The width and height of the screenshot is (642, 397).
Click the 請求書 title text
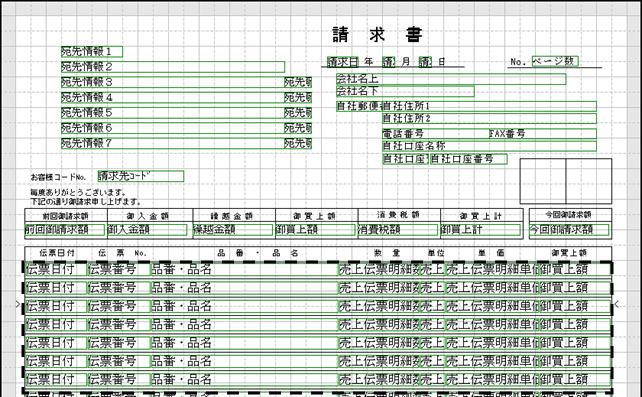(x=377, y=35)
